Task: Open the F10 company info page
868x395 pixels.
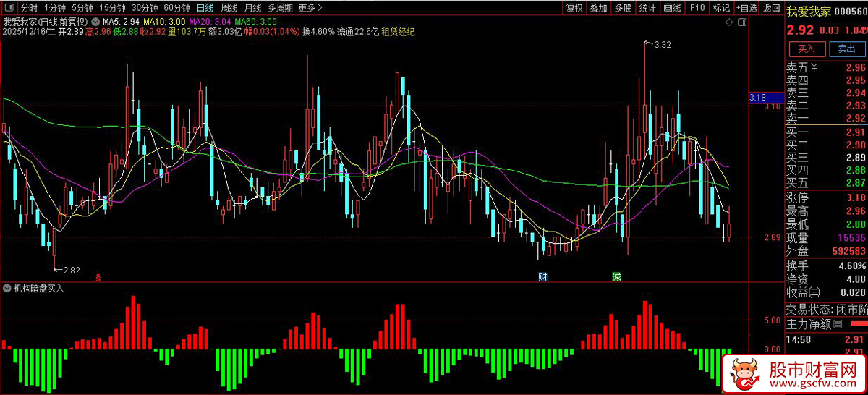Action: (x=697, y=8)
